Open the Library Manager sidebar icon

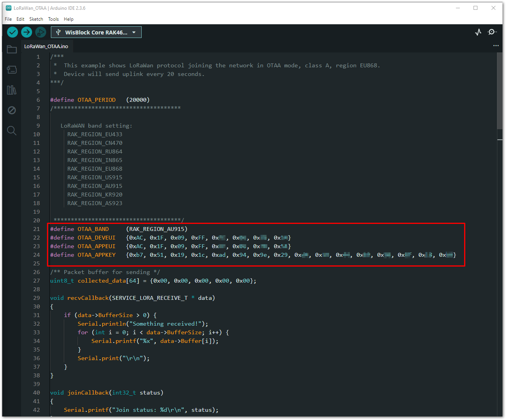tap(12, 90)
